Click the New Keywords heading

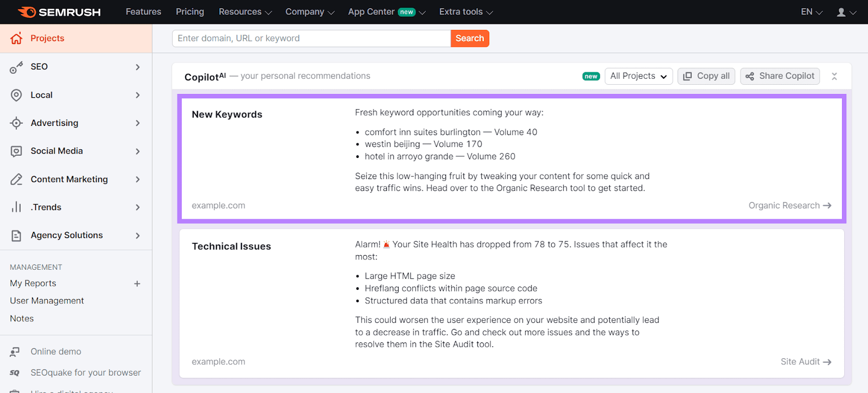click(x=227, y=115)
